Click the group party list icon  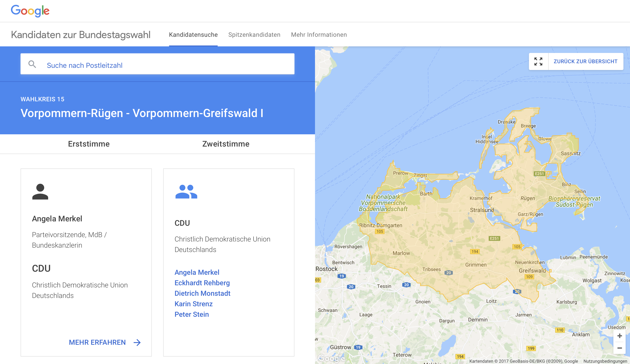click(186, 191)
